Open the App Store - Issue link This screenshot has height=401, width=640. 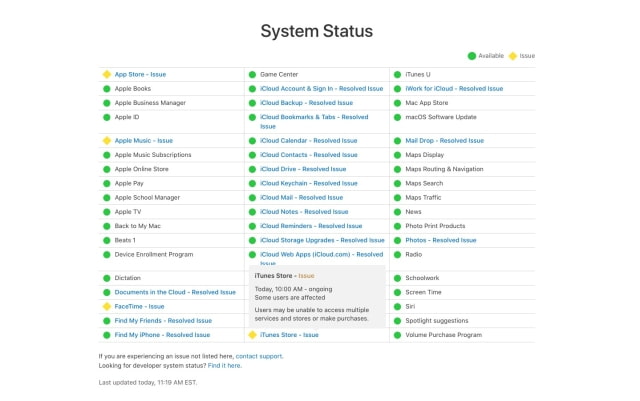pyautogui.click(x=140, y=74)
